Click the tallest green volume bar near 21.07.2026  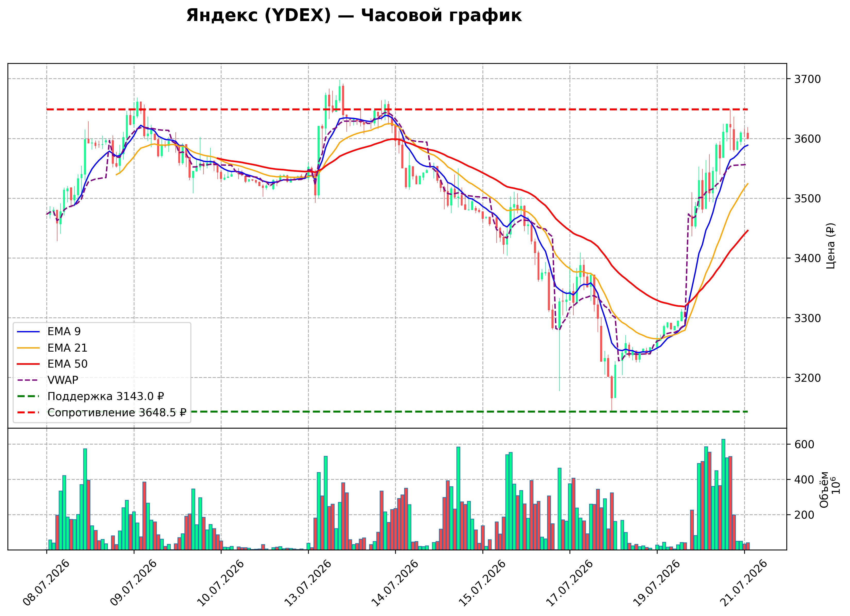[723, 494]
